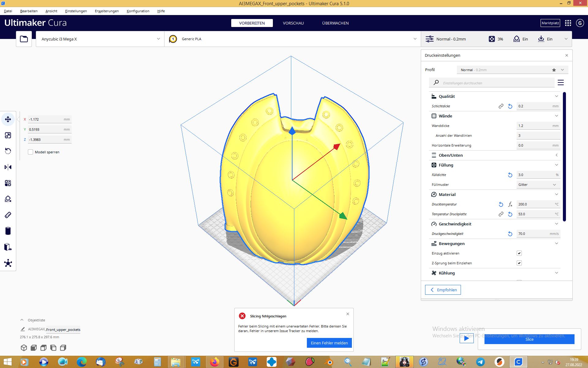
Task: Open the application switcher grid icon
Action: [x=568, y=23]
